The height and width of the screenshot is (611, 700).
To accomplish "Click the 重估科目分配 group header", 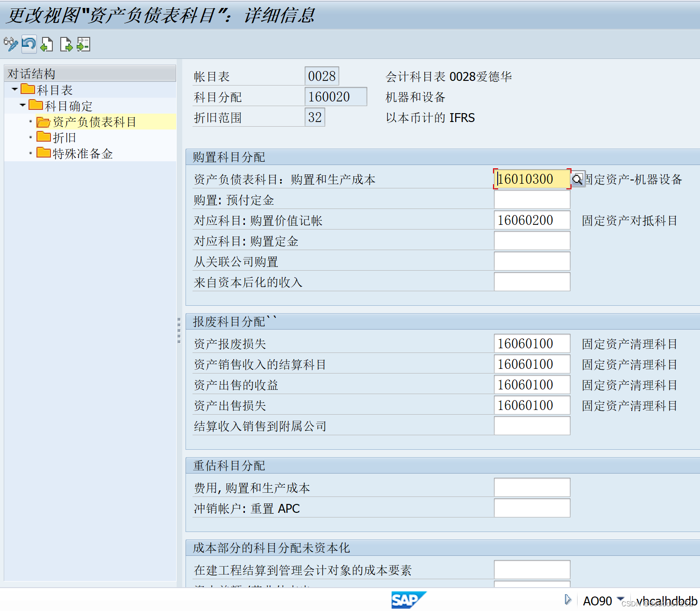I will (x=443, y=466).
